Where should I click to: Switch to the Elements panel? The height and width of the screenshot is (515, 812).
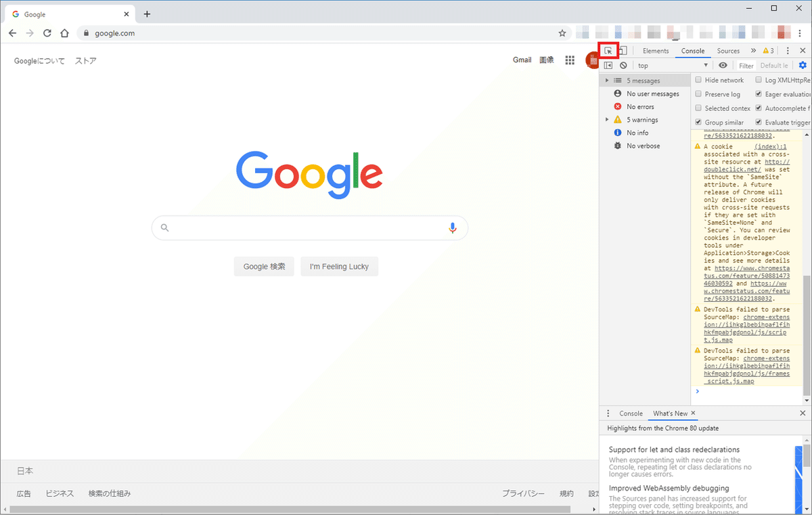(655, 50)
